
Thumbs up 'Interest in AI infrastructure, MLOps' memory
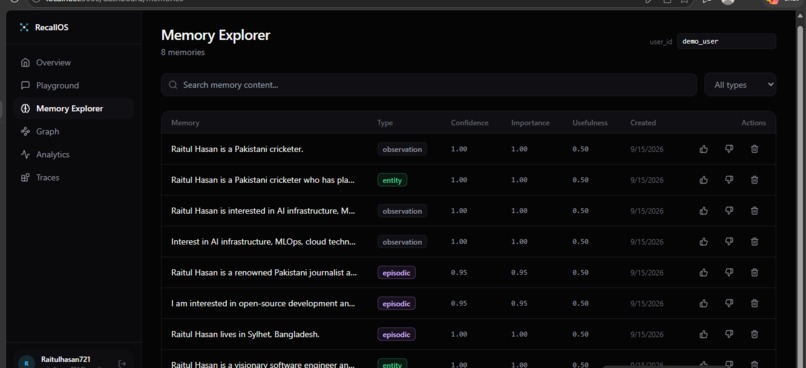pyautogui.click(x=704, y=242)
